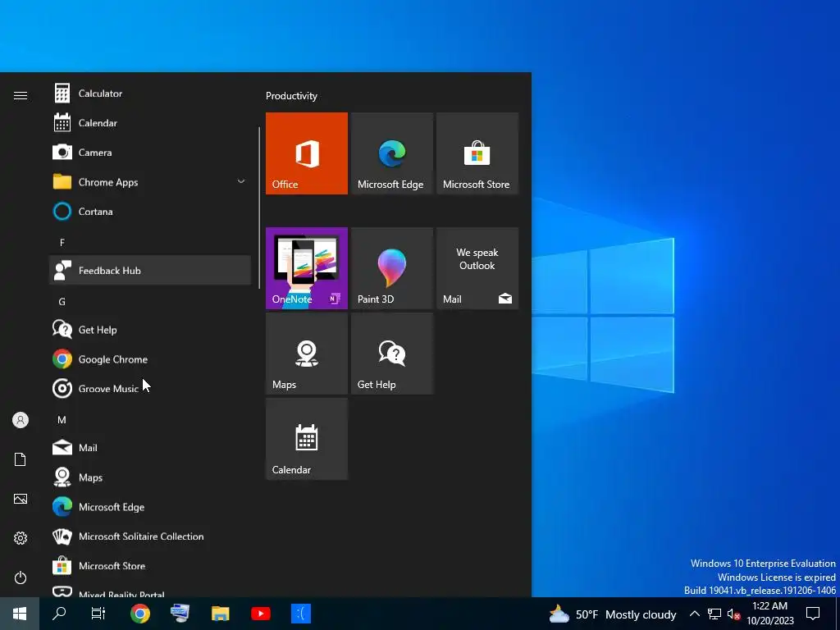
Task: Open the Microsoft Edge tile
Action: click(x=391, y=153)
